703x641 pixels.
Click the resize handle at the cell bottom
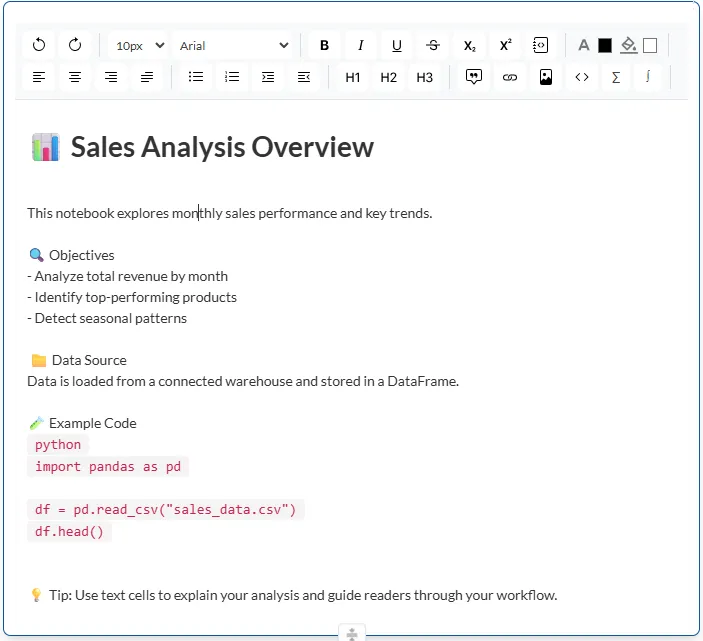(x=351, y=633)
